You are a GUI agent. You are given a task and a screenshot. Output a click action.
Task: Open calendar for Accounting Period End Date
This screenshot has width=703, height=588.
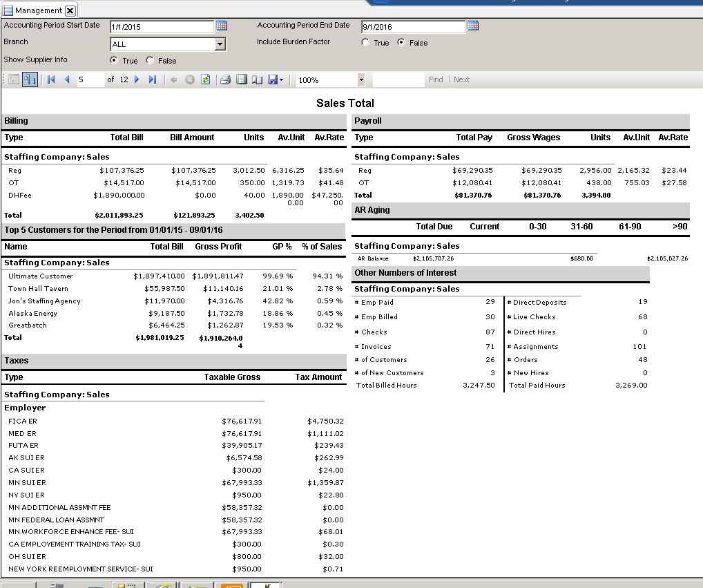coord(472,26)
